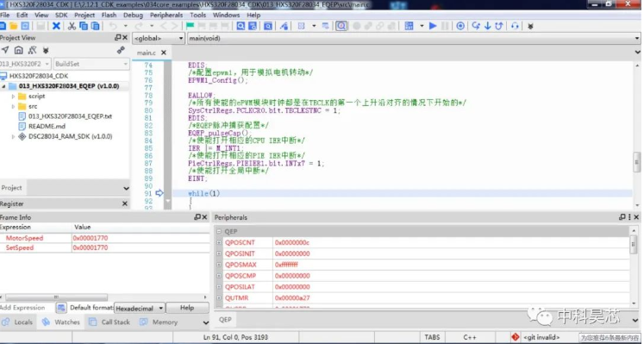Open the Project tab chevron dropdown
This screenshot has width=644, height=344.
tap(126, 189)
